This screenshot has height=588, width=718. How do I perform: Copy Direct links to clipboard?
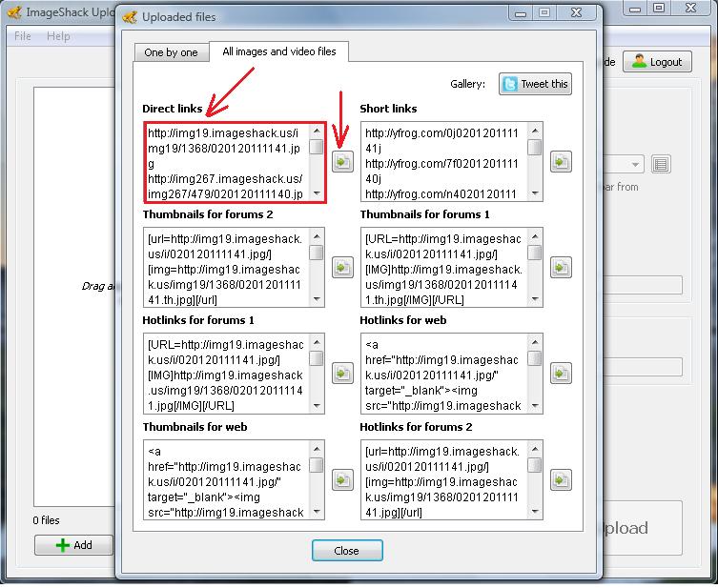pyautogui.click(x=342, y=161)
